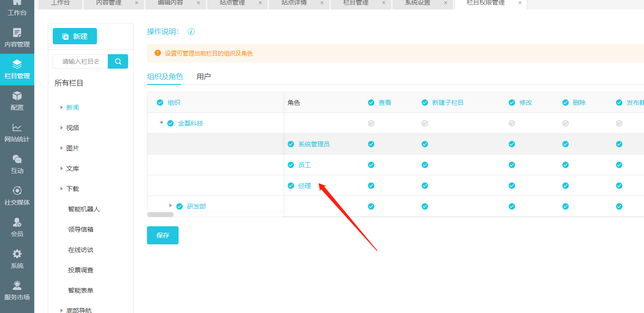Click the 请输入栏目名 search field
Image resolution: width=644 pixels, height=313 pixels.
coord(81,61)
